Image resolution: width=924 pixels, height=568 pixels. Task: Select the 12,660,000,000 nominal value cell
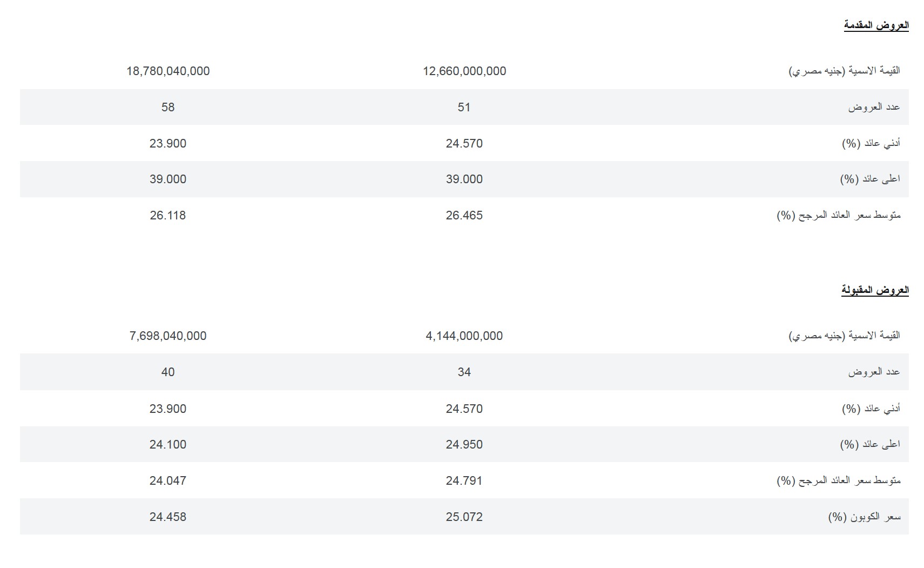point(464,71)
